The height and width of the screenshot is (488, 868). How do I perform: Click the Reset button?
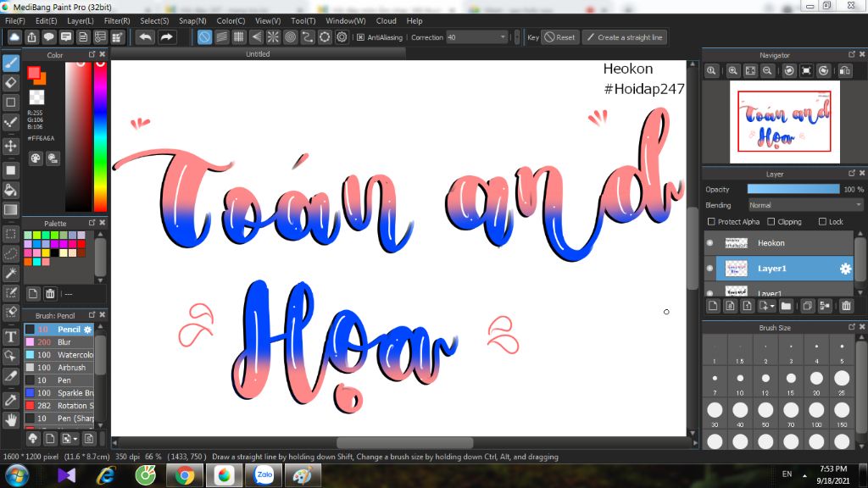click(559, 37)
